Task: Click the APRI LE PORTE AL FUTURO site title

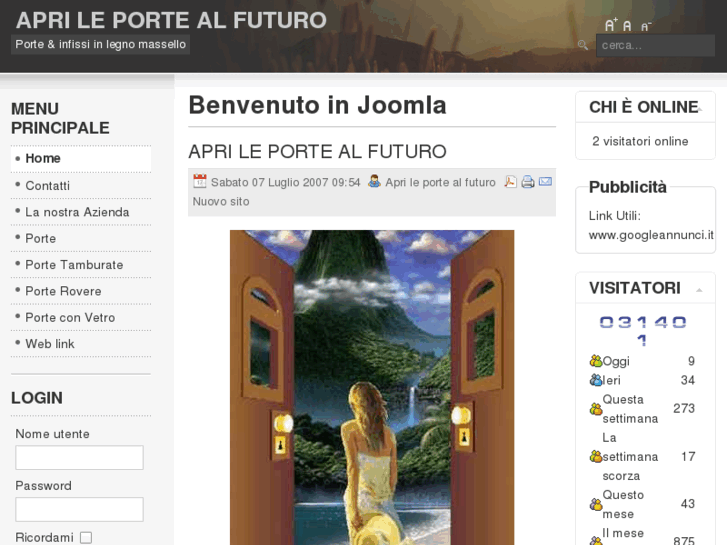Action: [171, 20]
